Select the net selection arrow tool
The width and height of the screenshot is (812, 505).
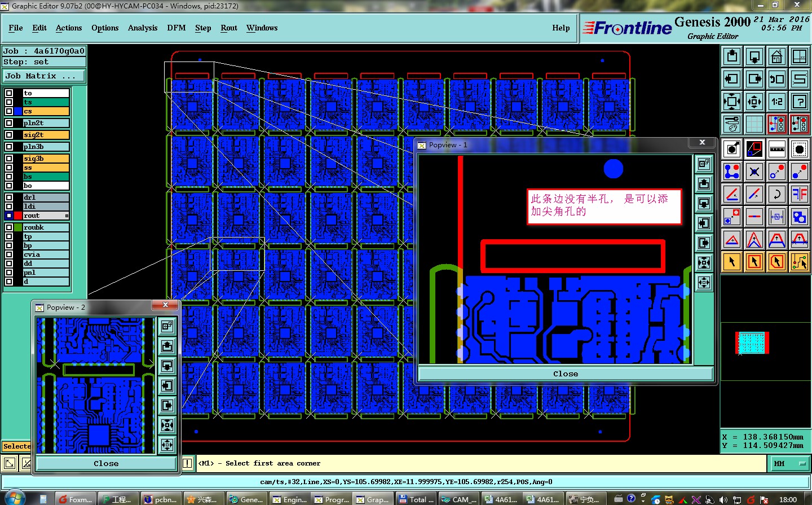click(x=800, y=261)
